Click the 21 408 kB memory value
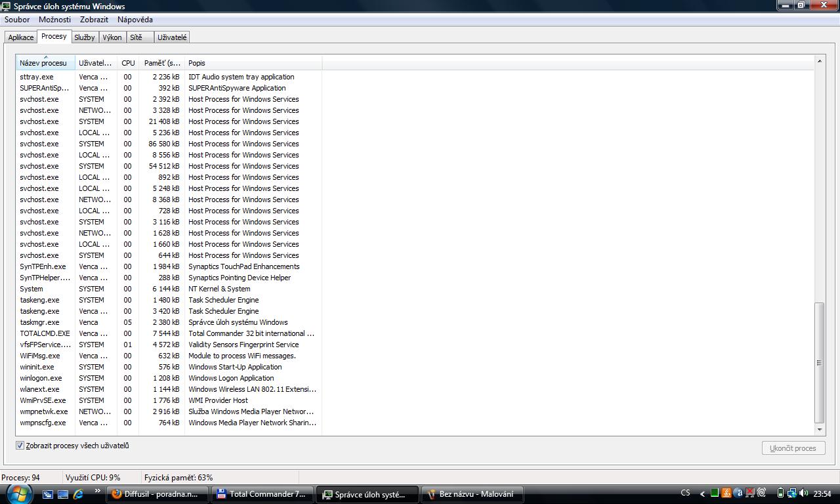This screenshot has width=840, height=504. (164, 121)
